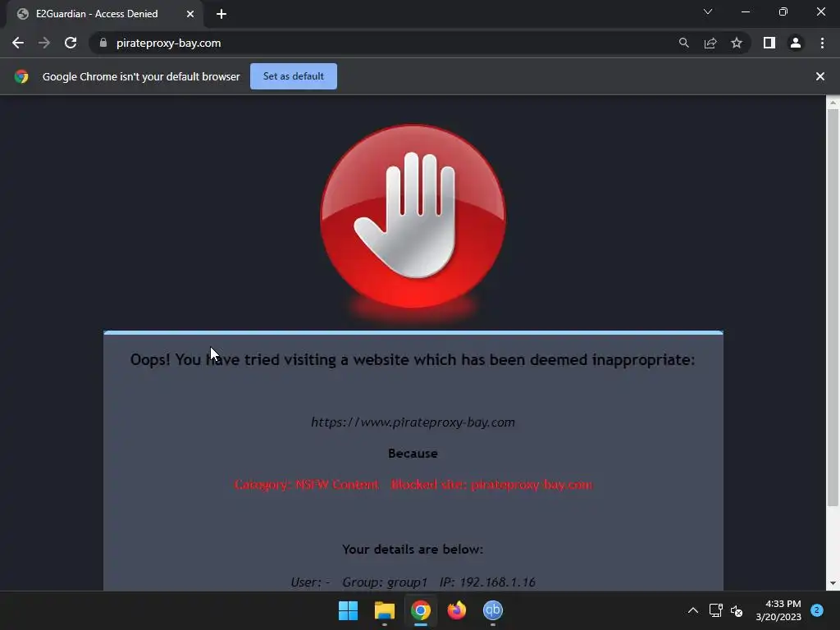Open the Chrome side panel
Viewport: 840px width, 630px height.
(769, 43)
